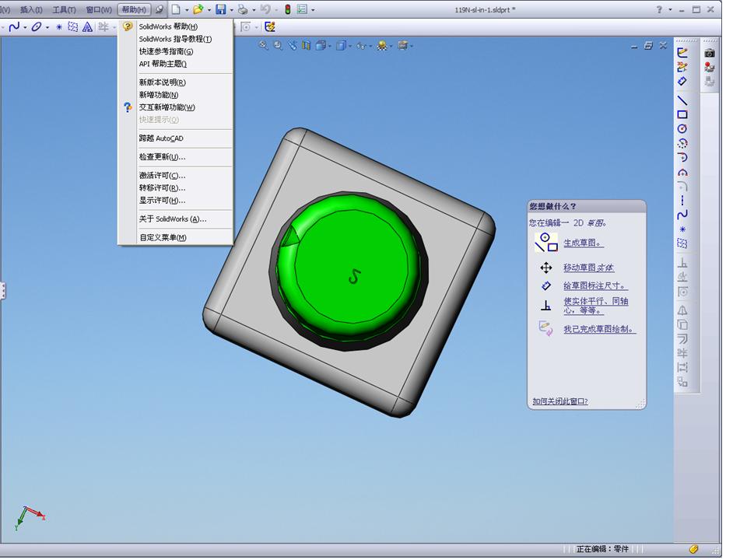Select the Centerline tool in right toolbar
The width and height of the screenshot is (747, 560).
tap(682, 201)
